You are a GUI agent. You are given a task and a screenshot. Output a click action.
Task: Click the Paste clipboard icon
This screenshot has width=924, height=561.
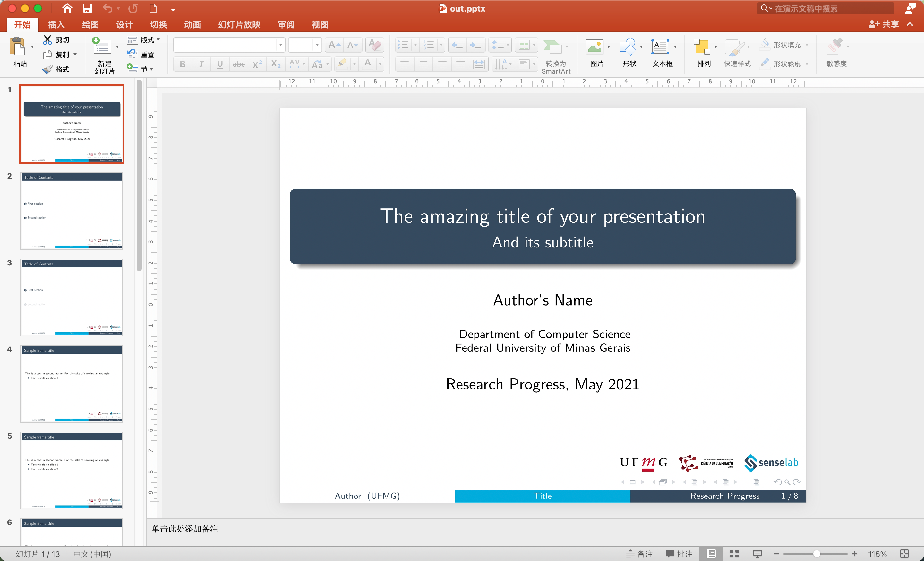point(17,47)
